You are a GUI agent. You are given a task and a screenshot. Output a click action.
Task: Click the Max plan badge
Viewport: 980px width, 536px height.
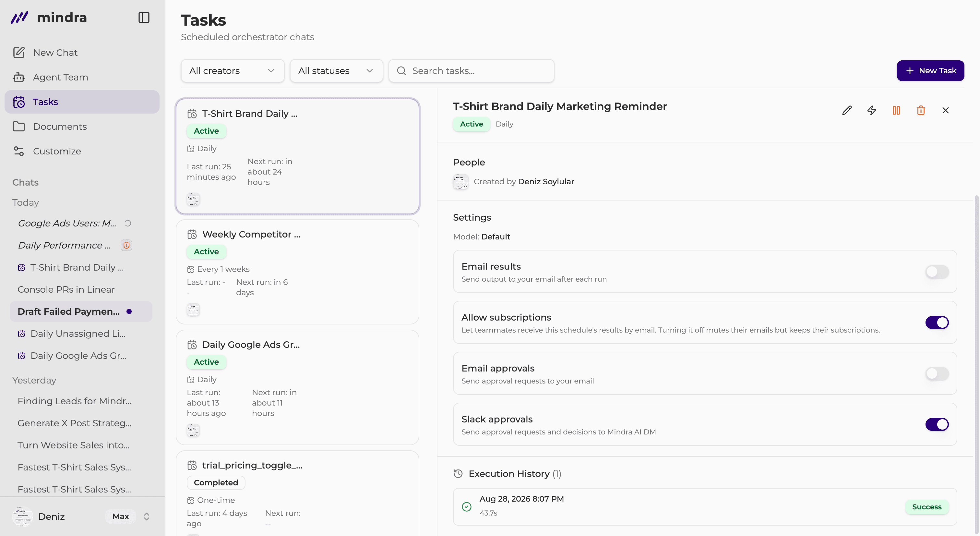point(121,517)
